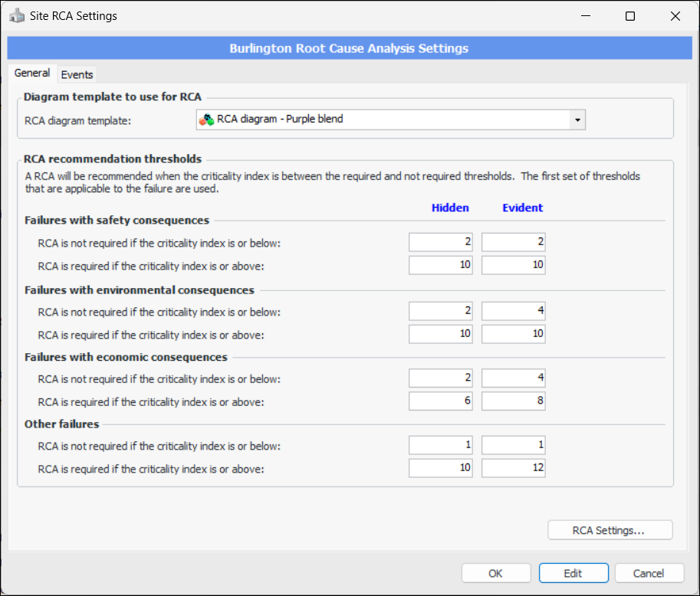Click economic Evident 'not required' threshold field
The image size is (700, 596).
click(514, 378)
